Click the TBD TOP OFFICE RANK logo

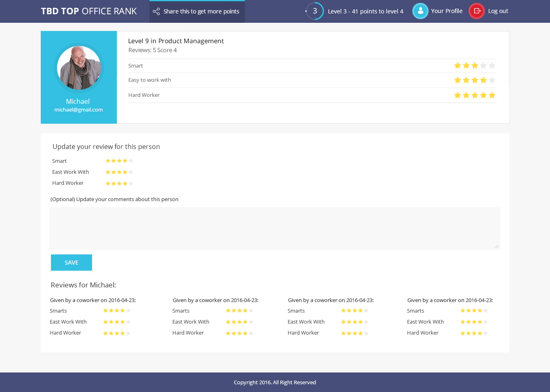(x=88, y=11)
